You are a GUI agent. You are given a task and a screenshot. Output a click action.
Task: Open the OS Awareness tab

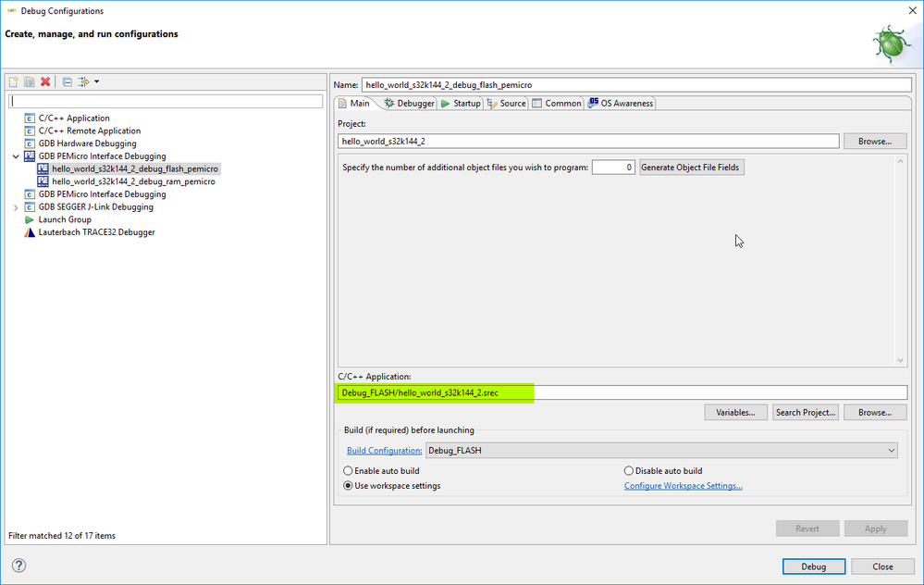coord(620,103)
